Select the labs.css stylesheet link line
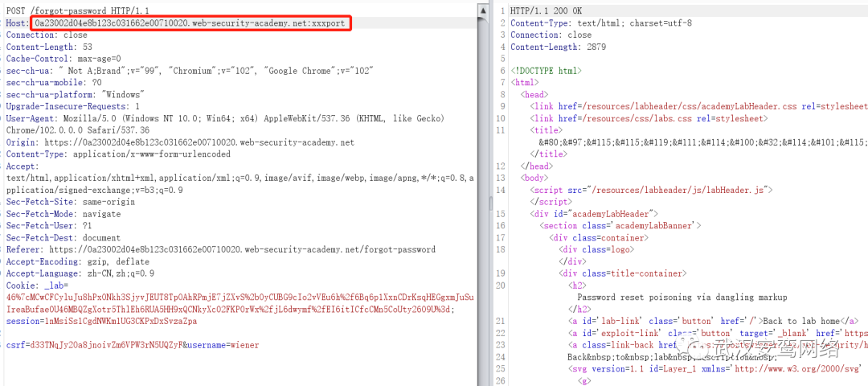This screenshot has width=868, height=386. pyautogui.click(x=649, y=118)
